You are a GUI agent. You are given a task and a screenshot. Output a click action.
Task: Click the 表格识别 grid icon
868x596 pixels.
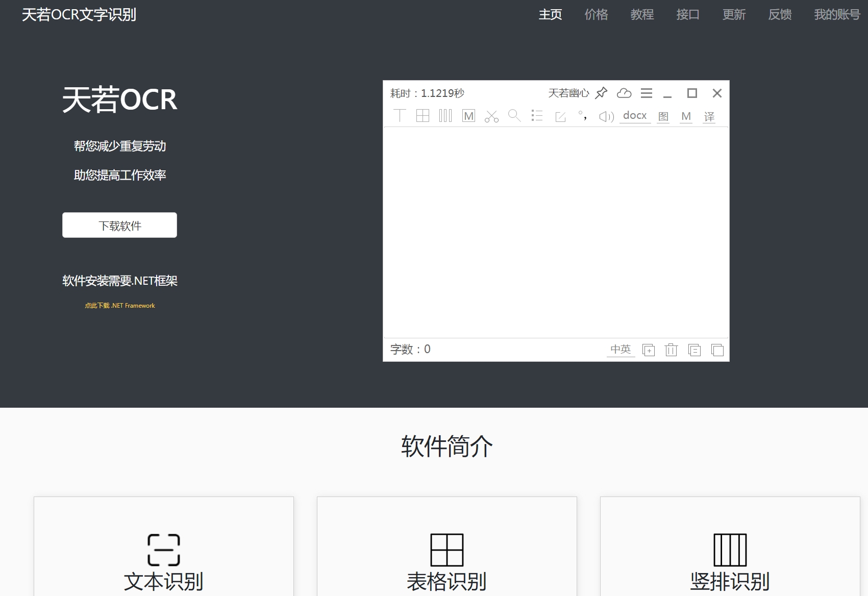pos(447,550)
